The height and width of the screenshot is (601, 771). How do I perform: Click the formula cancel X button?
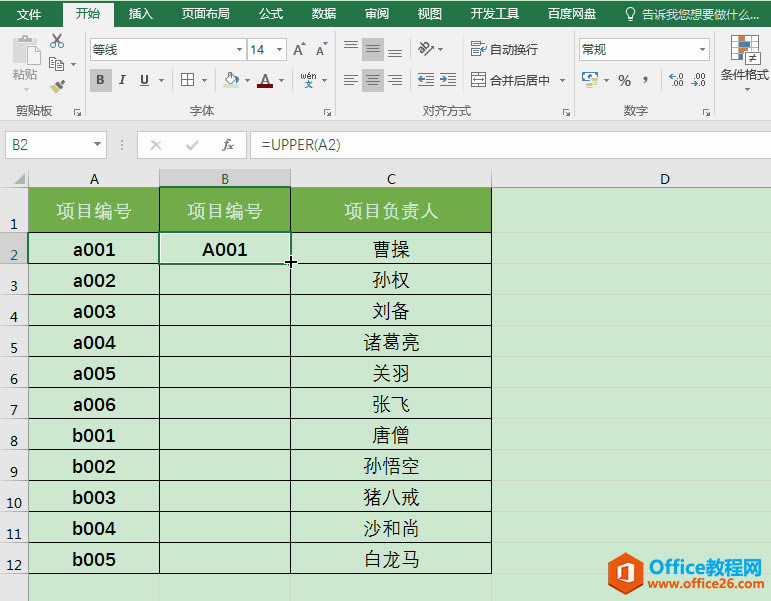click(156, 145)
